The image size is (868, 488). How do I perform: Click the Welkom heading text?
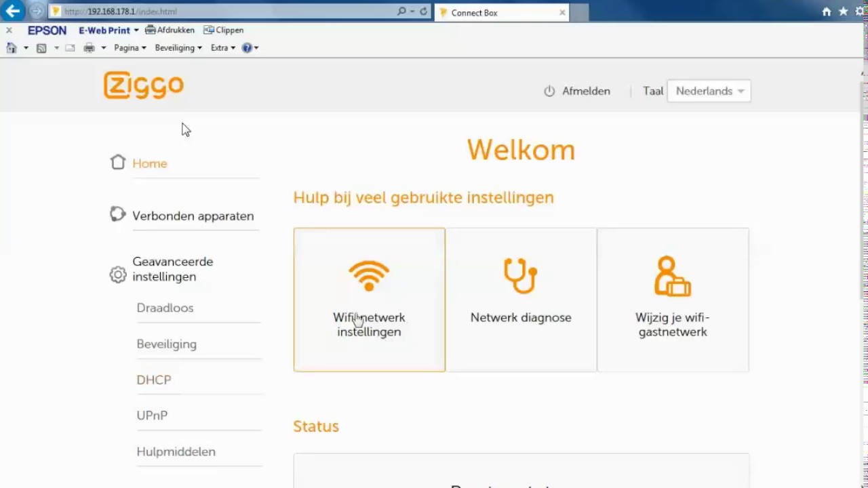521,150
